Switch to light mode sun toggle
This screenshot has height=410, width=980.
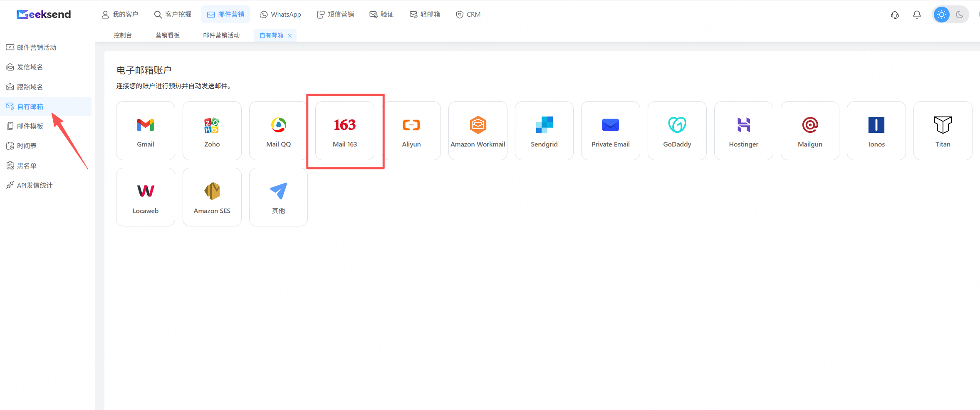(942, 15)
